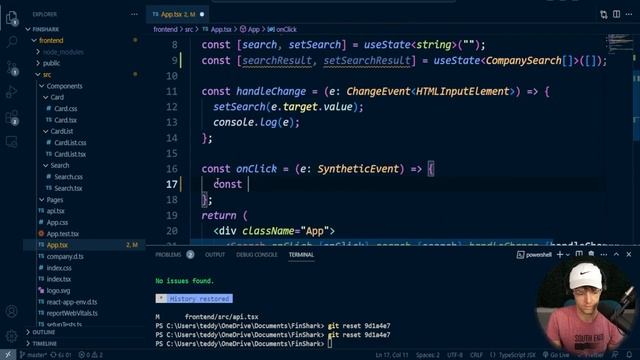Open the Source Control view

coord(11,68)
